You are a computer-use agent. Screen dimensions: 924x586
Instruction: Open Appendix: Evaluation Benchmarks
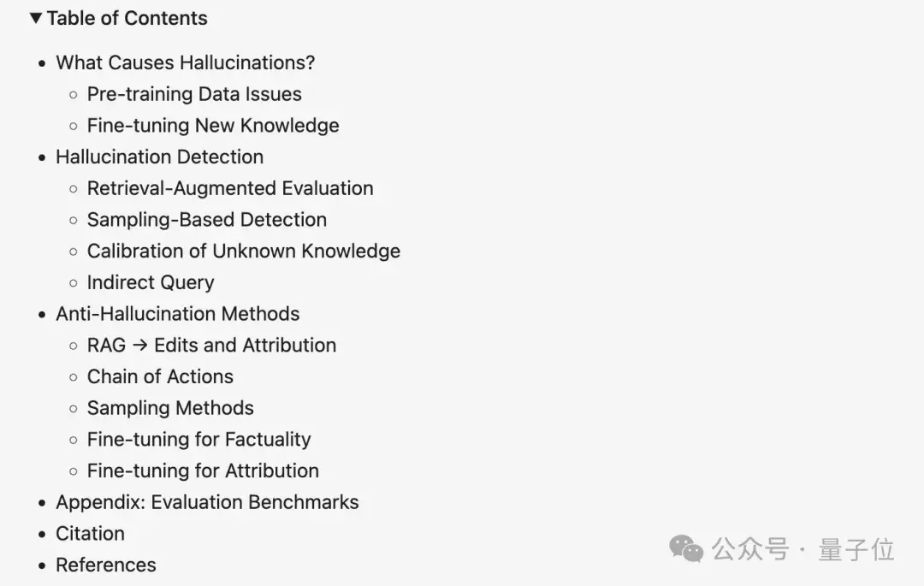click(x=207, y=502)
